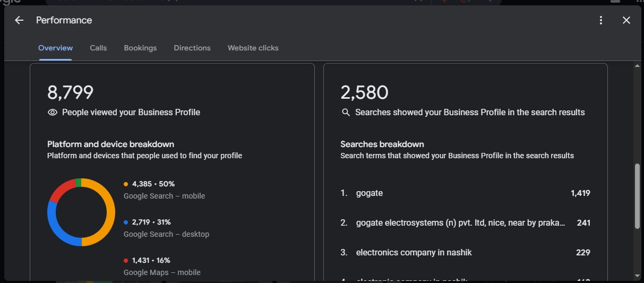Open the Directions tab
644x283 pixels.
click(192, 48)
